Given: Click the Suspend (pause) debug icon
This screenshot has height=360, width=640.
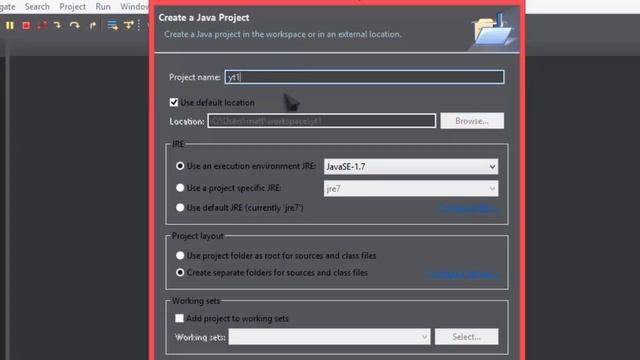Looking at the screenshot, I should coord(9,25).
